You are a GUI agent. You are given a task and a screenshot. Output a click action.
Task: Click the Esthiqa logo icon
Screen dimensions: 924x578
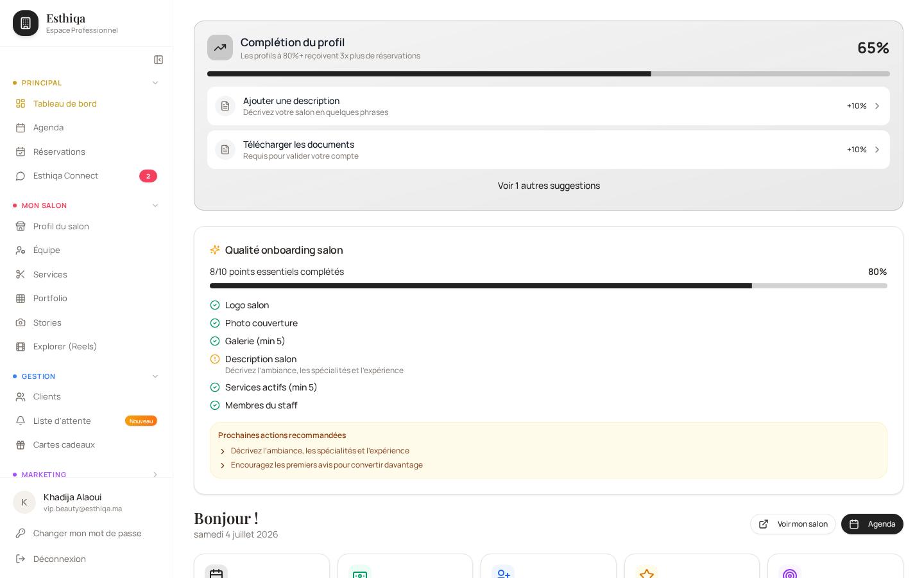coord(26,23)
